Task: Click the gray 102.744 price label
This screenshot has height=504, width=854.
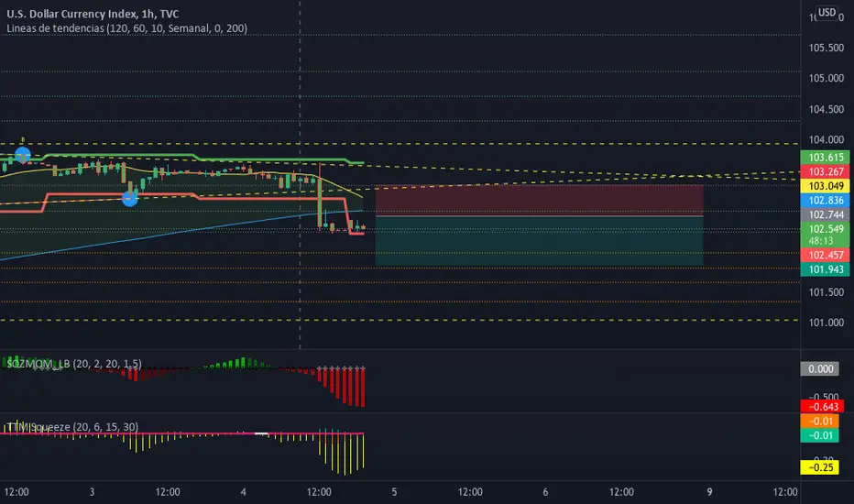Action: [825, 214]
